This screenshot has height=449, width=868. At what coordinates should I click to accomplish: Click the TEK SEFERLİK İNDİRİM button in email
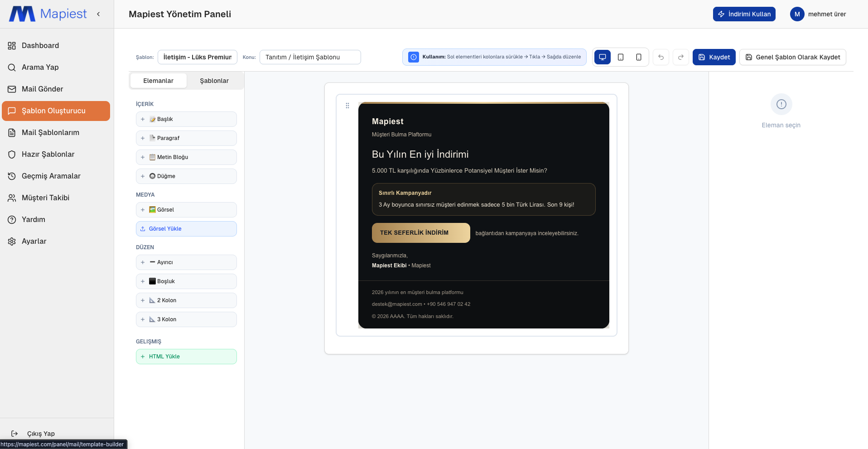pyautogui.click(x=421, y=233)
